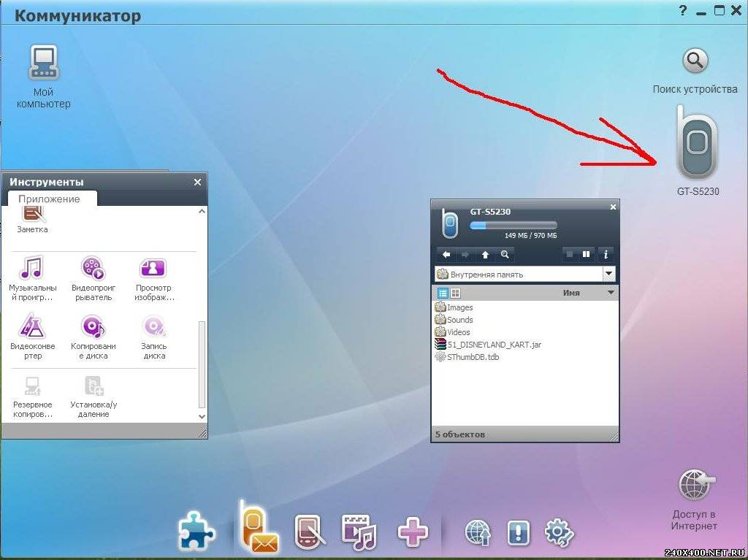The width and height of the screenshot is (748, 560).
Task: Open the Video converter (Видеоконвертер) icon
Action: pos(32,326)
